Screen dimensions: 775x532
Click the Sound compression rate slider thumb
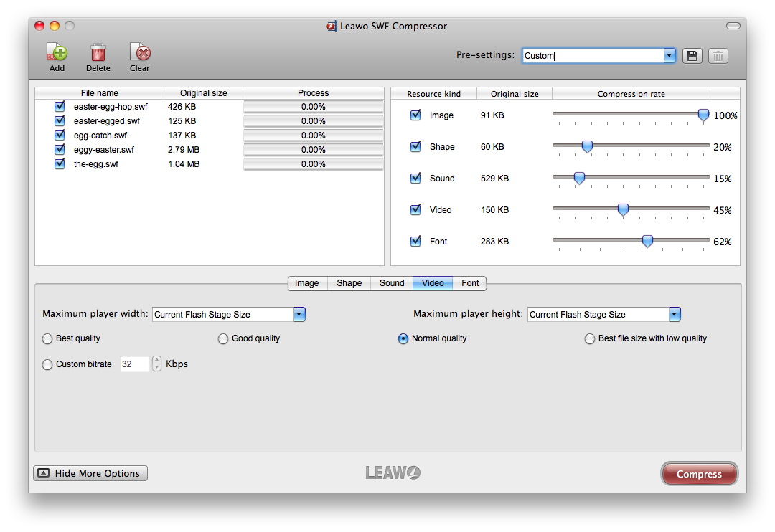coord(579,179)
